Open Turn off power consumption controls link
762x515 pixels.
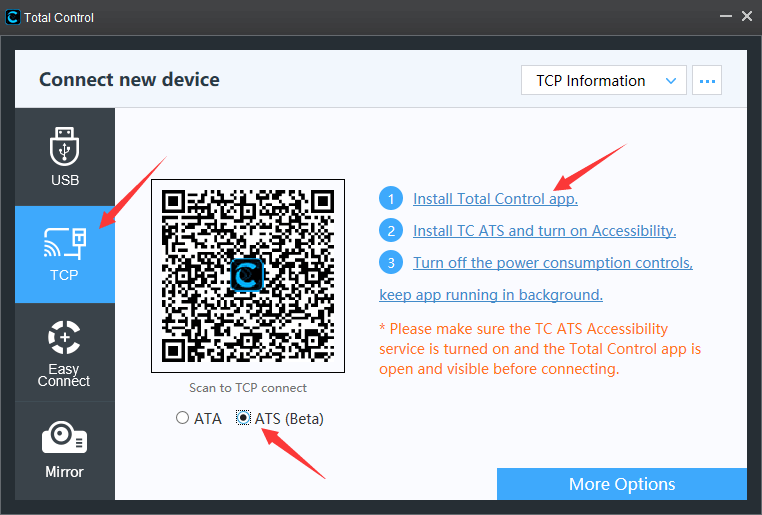553,263
